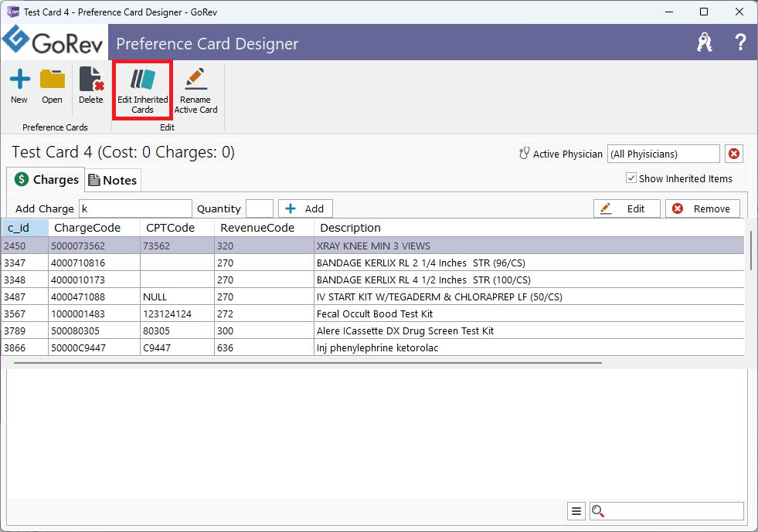Open a preference card folder
This screenshot has height=532, width=758.
pyautogui.click(x=52, y=86)
